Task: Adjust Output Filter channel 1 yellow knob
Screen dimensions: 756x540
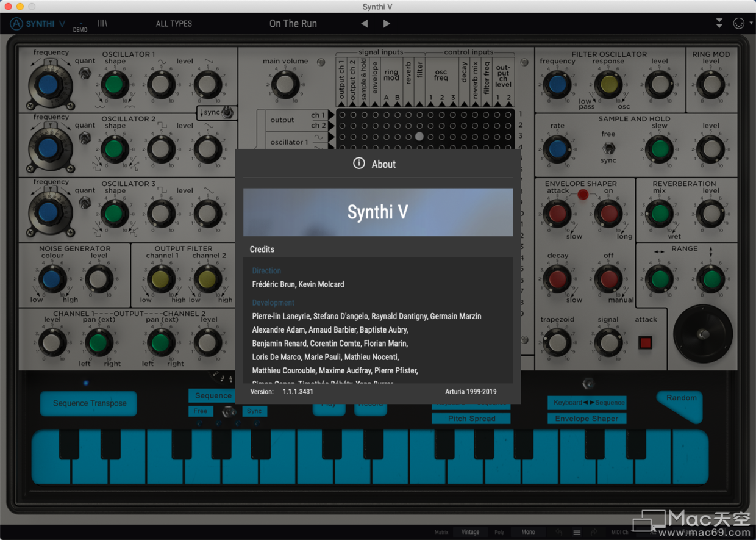Action: [160, 279]
